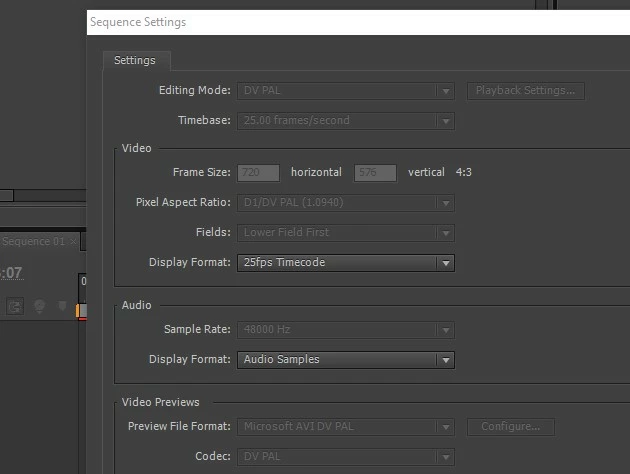This screenshot has width=630, height=474.
Task: Open the video Display Format dropdown showing 25fps Timecode
Action: (346, 263)
